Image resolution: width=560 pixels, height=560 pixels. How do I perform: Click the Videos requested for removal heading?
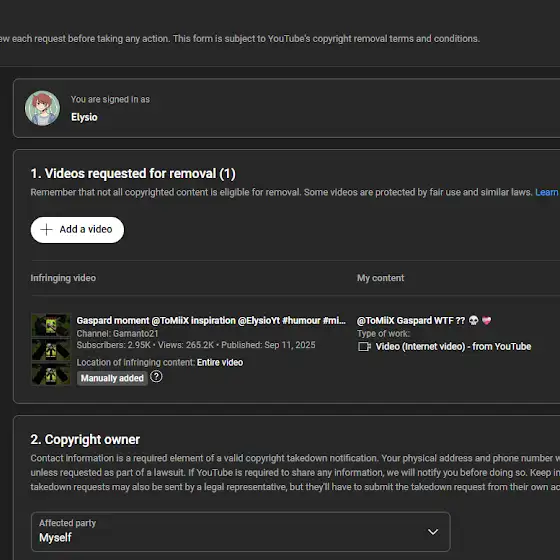[x=133, y=174]
